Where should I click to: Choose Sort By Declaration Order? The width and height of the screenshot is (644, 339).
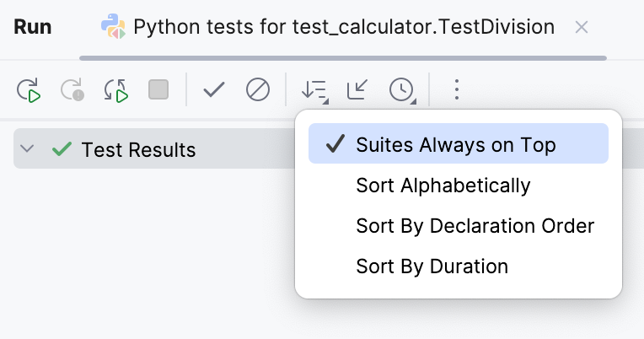click(x=475, y=226)
